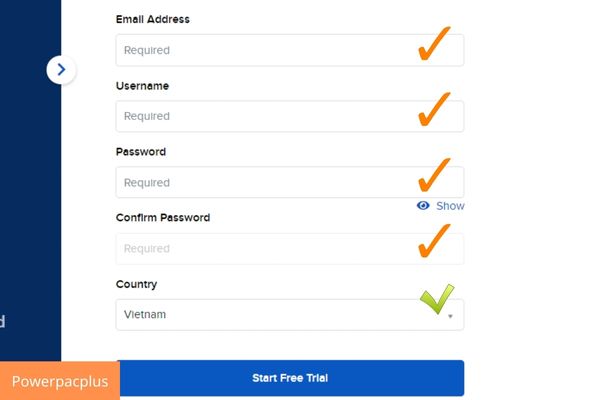Expand the sidebar with the chevron button

(61, 70)
